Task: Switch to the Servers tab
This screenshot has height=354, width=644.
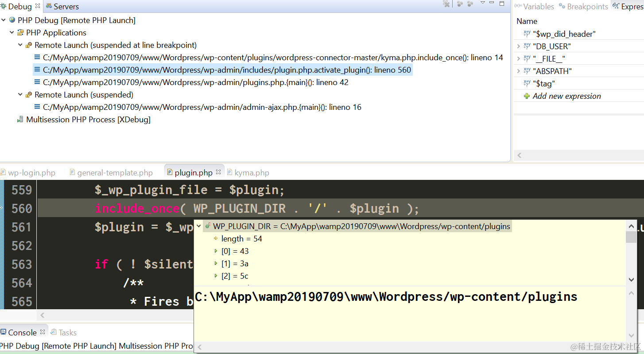Action: pyautogui.click(x=66, y=7)
